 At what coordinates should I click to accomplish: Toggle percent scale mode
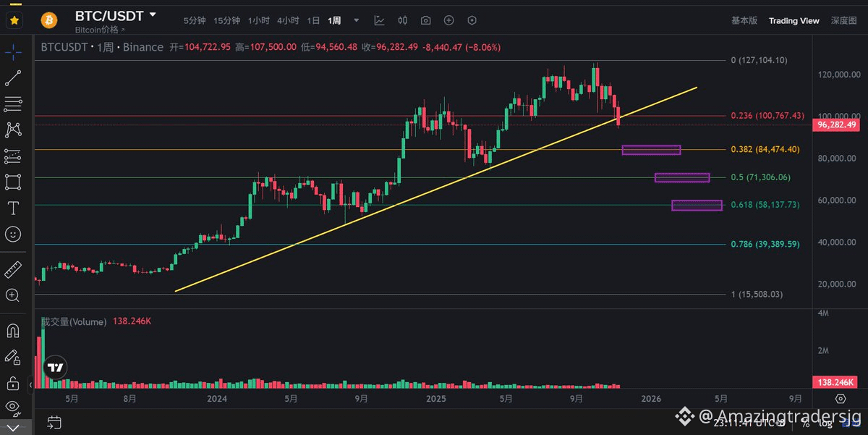(805, 422)
